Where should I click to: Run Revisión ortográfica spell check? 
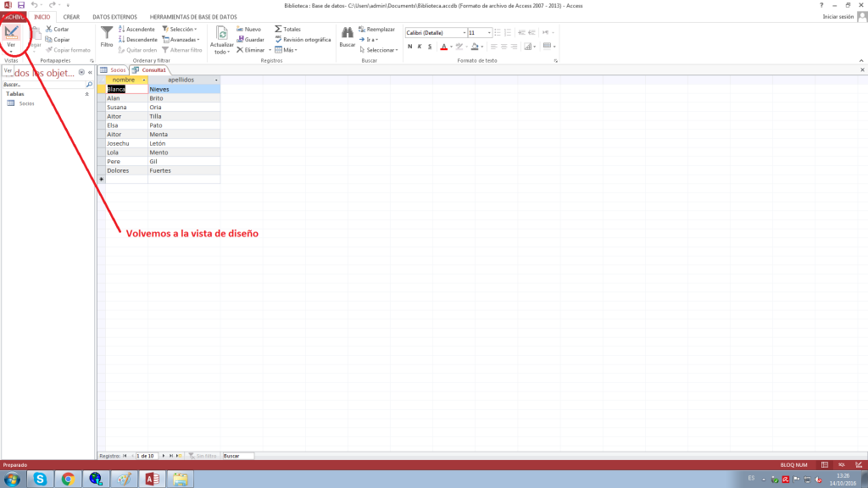coord(301,39)
